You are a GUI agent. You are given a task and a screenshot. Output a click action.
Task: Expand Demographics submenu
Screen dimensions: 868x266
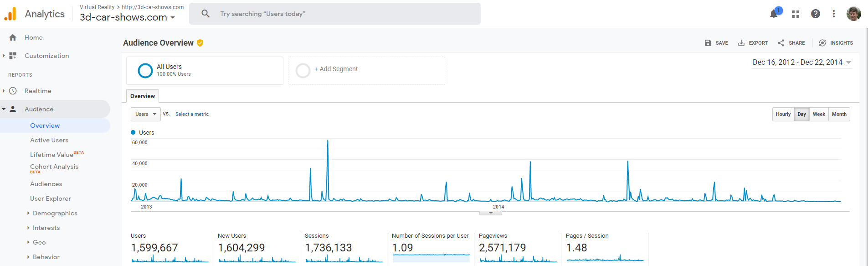28,213
